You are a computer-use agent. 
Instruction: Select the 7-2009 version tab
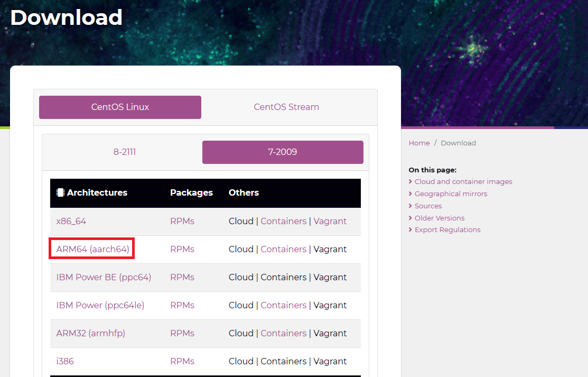click(283, 152)
